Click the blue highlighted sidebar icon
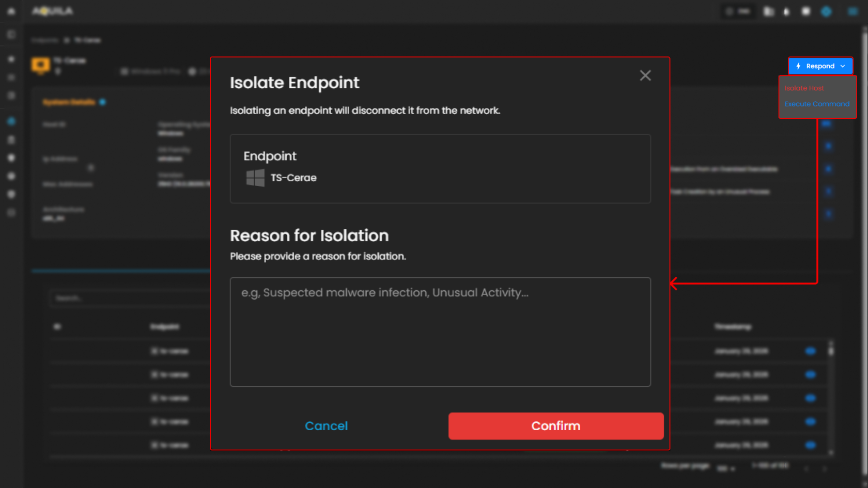This screenshot has height=488, width=868. point(11,121)
